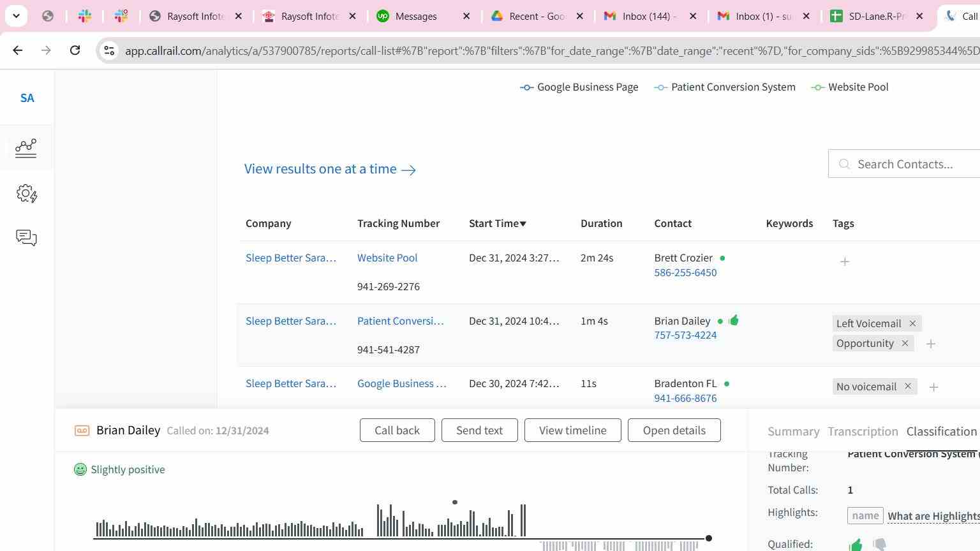The height and width of the screenshot is (551, 980).
Task: Click the timeline marker dot above waveform
Action: (455, 503)
